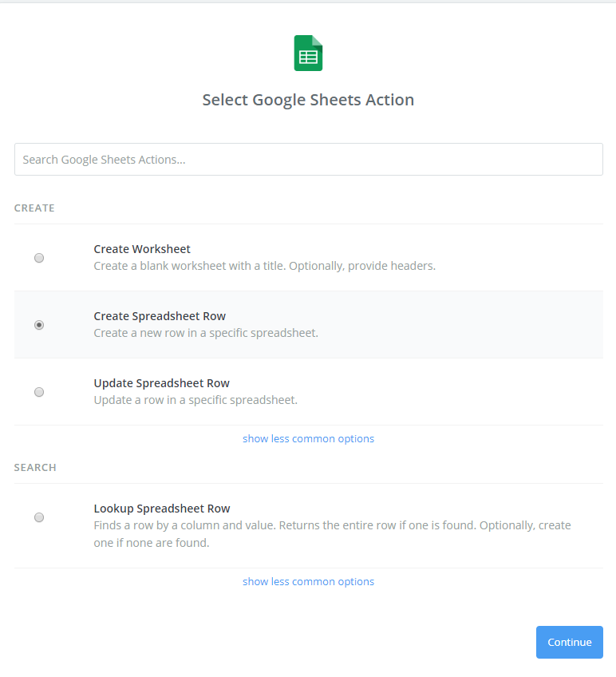Collapse less common options under Create section
616x677 pixels.
(308, 438)
